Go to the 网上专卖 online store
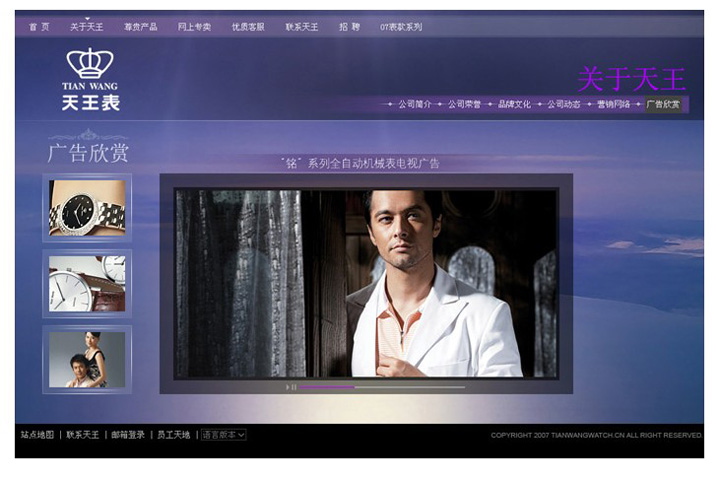 point(194,27)
